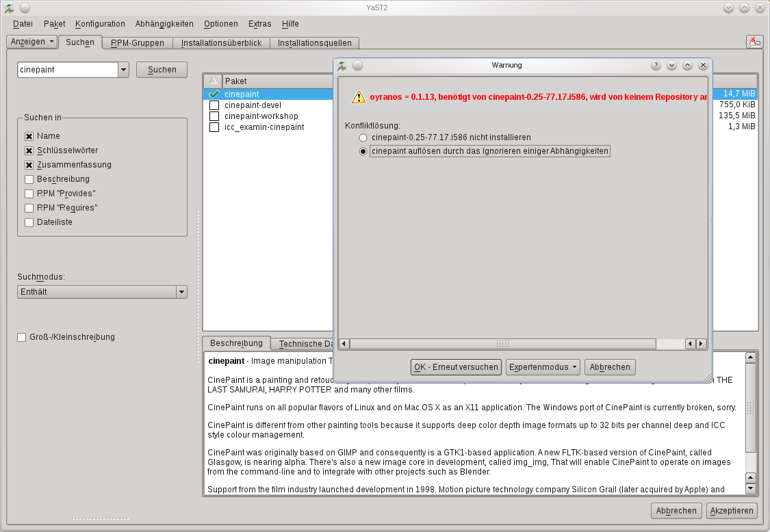The height and width of the screenshot is (532, 770).
Task: Open the Datei menu
Action: point(23,23)
